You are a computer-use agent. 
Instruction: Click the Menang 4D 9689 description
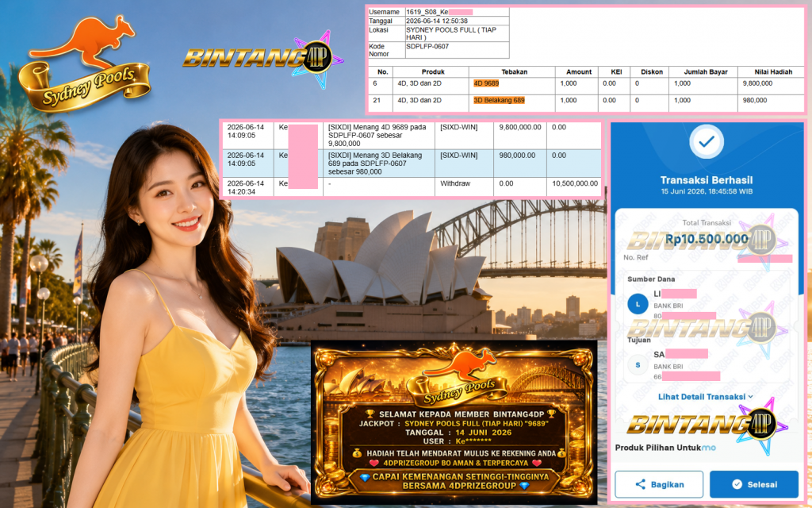point(377,135)
